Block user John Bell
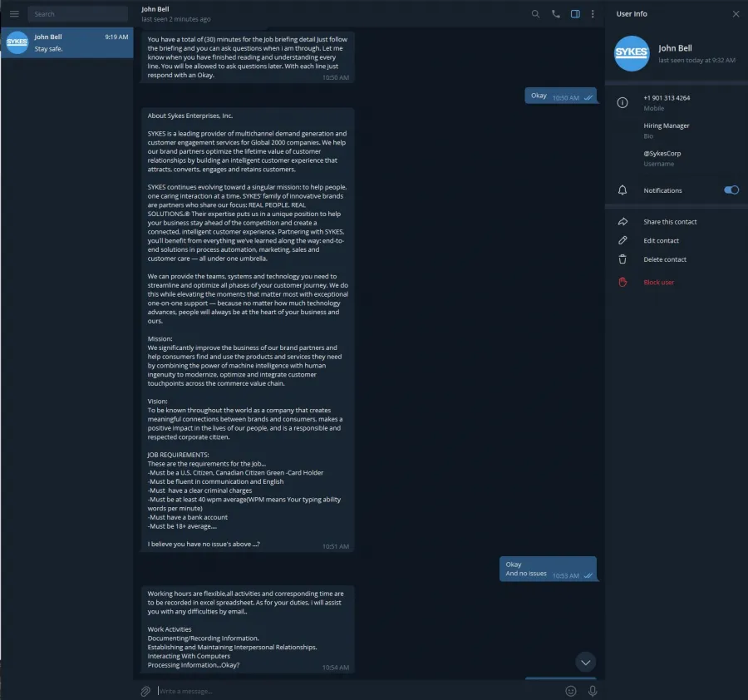The width and height of the screenshot is (748, 700). [x=658, y=282]
